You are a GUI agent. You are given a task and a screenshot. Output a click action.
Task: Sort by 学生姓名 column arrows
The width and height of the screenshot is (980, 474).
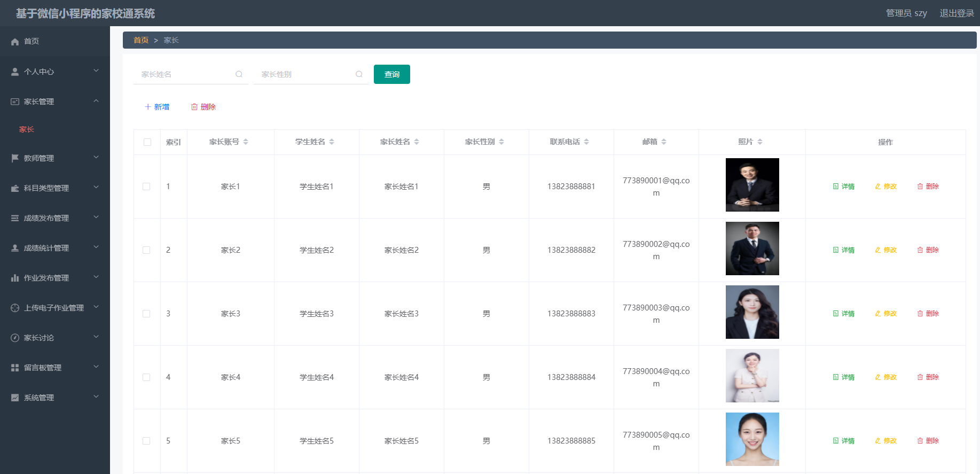click(x=332, y=142)
